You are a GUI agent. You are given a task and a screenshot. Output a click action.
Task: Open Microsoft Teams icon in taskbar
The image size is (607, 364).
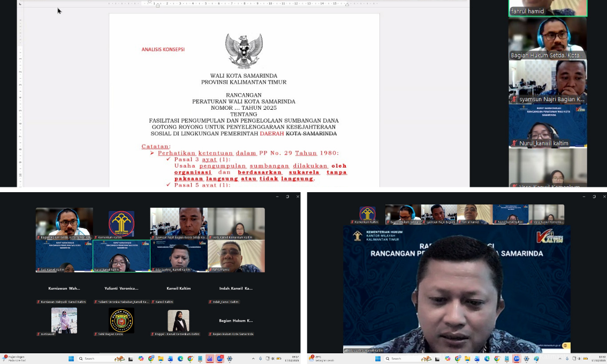210,359
